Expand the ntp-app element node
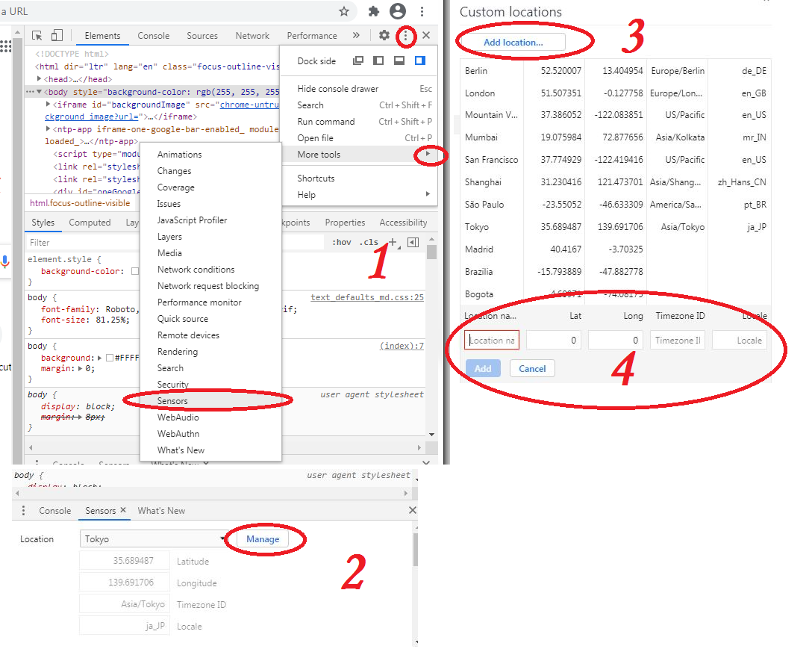This screenshot has width=812, height=649. point(48,128)
